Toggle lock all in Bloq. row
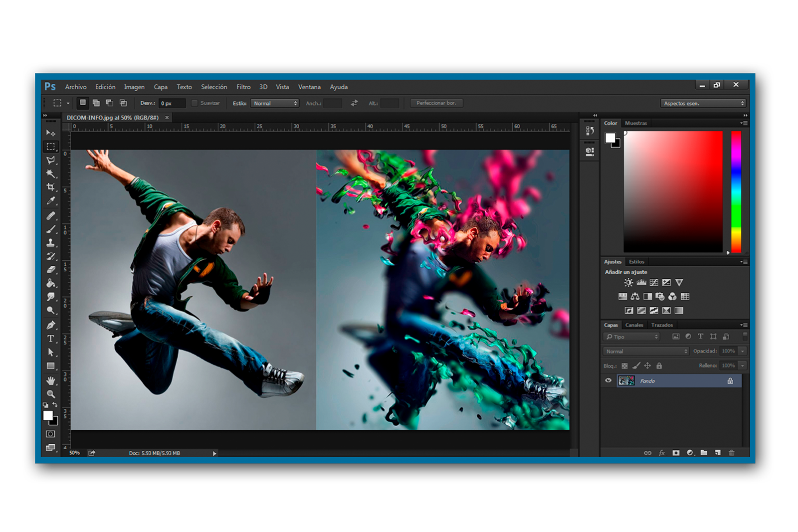Viewport: 798px width, 532px height. (659, 365)
